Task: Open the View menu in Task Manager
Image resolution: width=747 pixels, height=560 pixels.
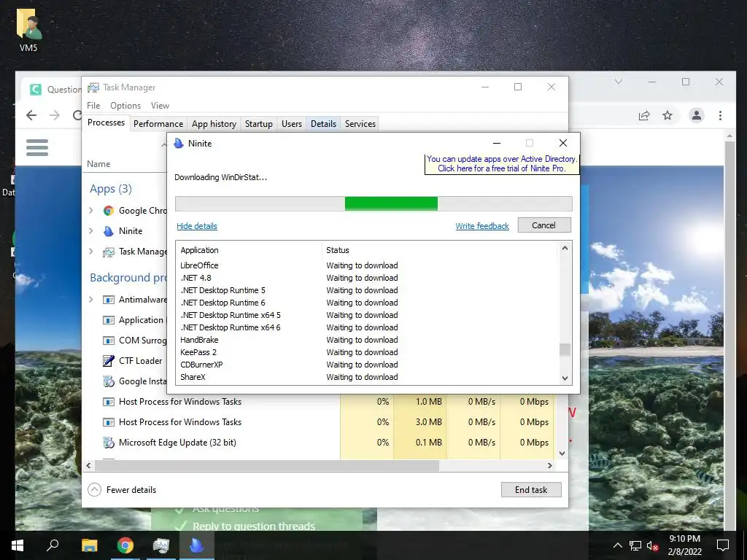Action: click(160, 105)
